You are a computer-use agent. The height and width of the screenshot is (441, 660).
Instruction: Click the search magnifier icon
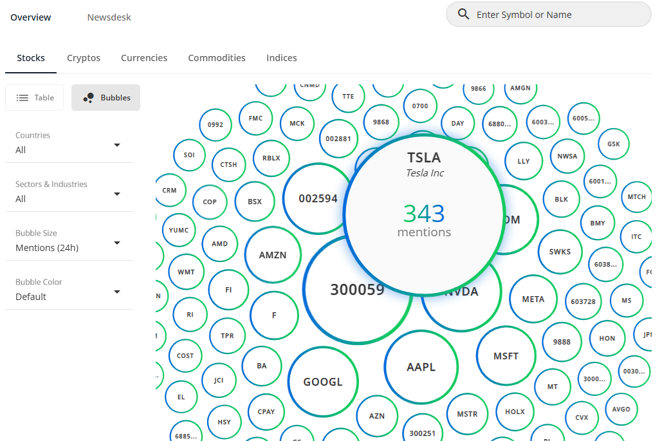point(463,14)
